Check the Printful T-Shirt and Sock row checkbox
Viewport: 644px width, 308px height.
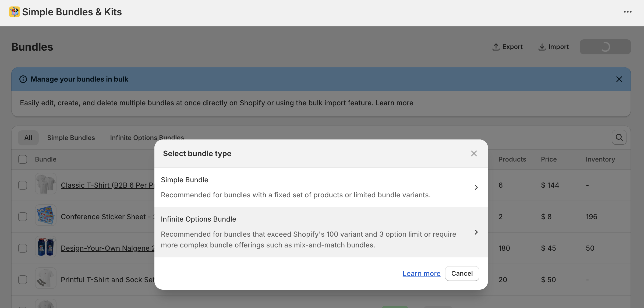click(x=23, y=280)
